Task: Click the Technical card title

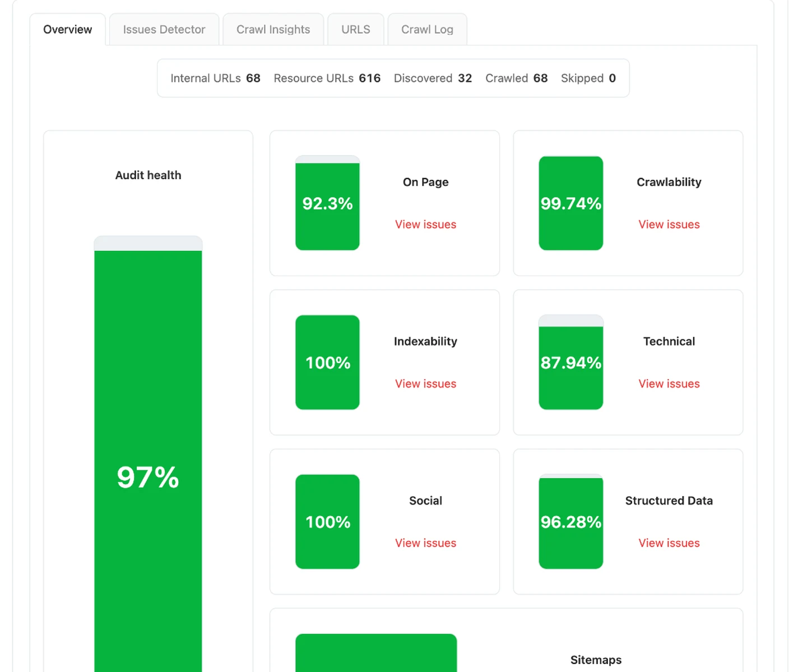Action: point(669,342)
